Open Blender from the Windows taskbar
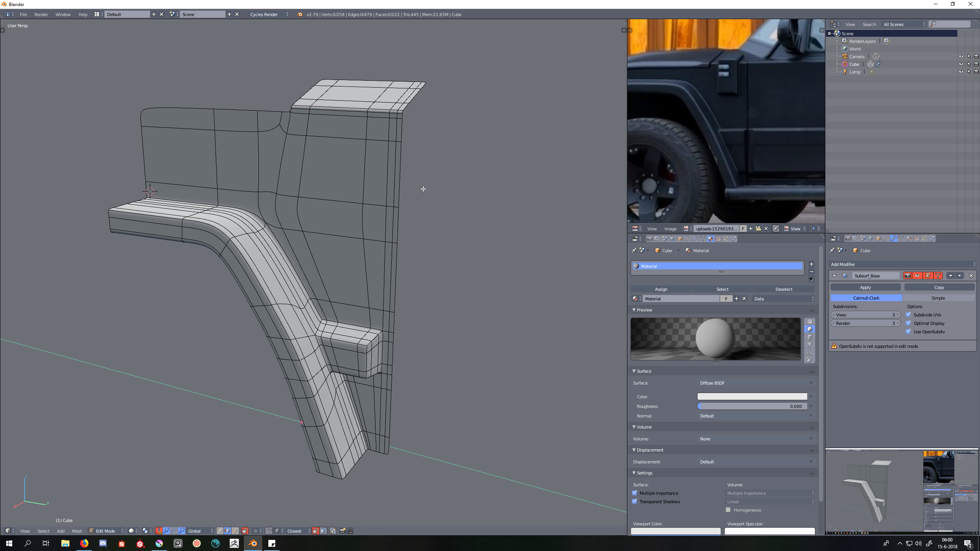The height and width of the screenshot is (551, 980). [253, 543]
